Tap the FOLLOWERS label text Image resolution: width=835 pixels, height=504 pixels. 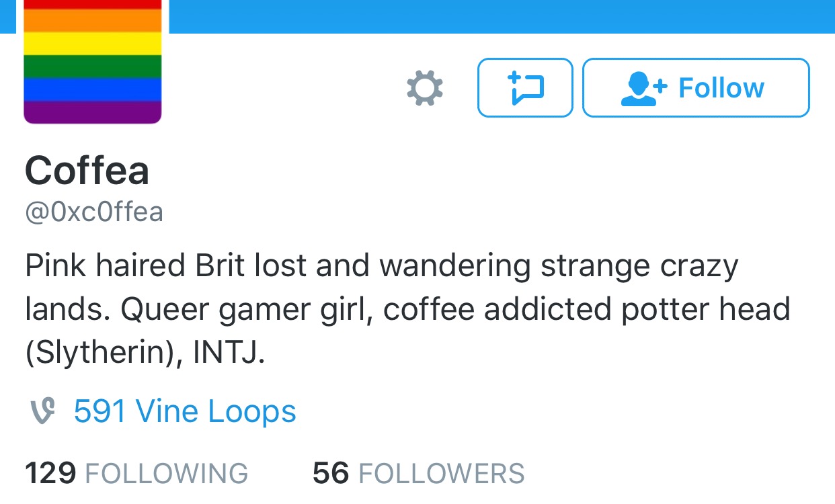(442, 474)
